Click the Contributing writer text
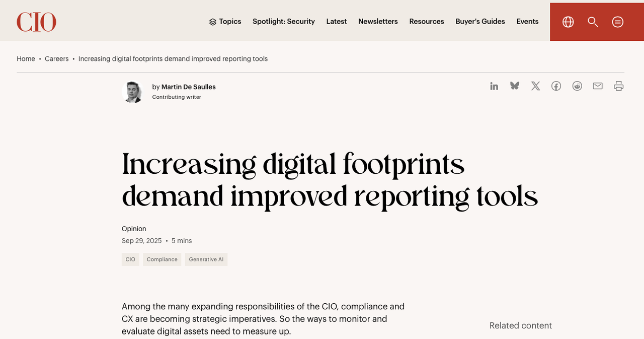The height and width of the screenshot is (339, 644). coord(177,97)
